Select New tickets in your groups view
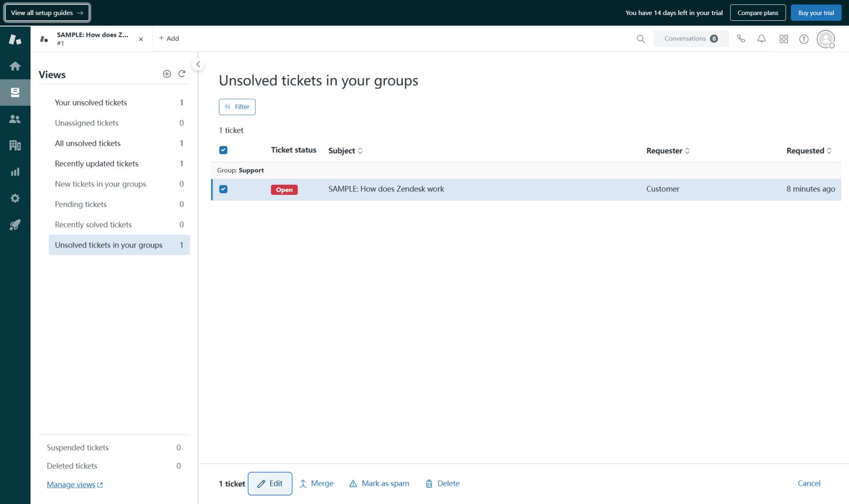 pos(119,184)
